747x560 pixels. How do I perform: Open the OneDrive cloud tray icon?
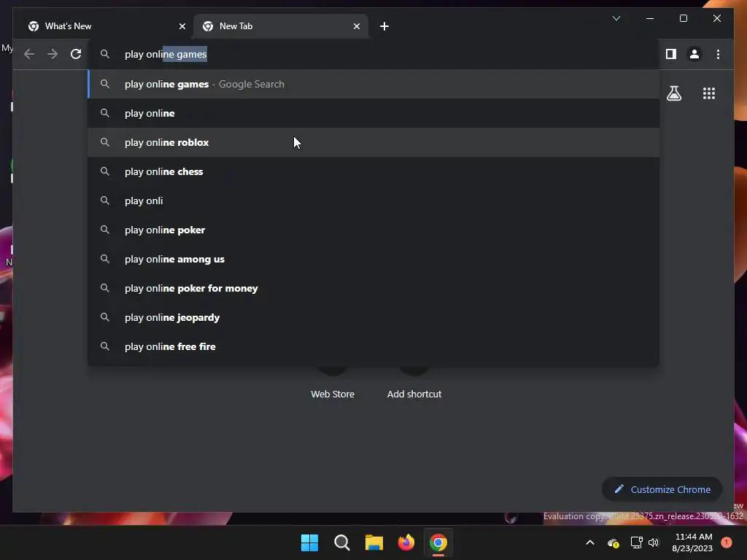613,542
